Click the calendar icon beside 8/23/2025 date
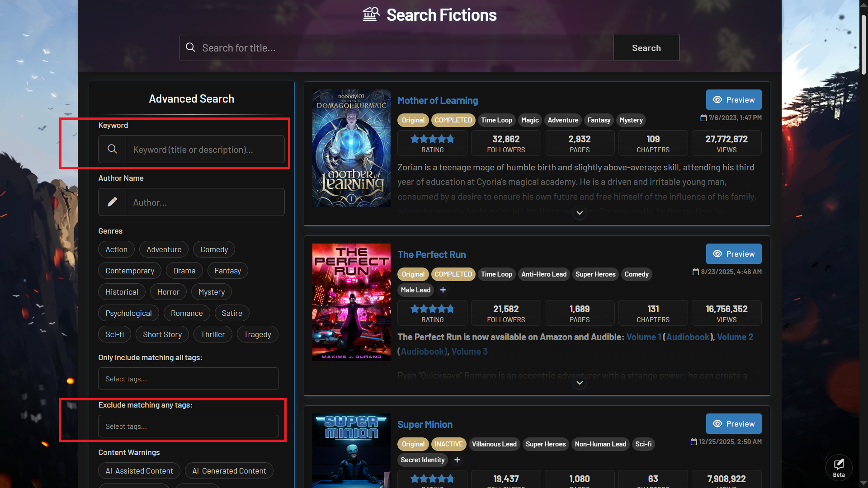This screenshot has height=488, width=868. click(x=696, y=272)
